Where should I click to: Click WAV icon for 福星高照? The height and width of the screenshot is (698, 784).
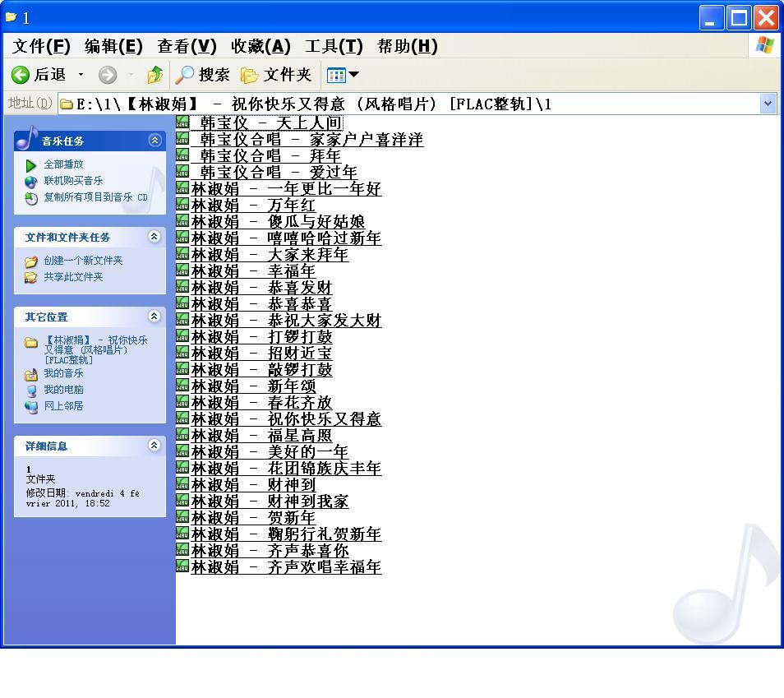click(182, 435)
